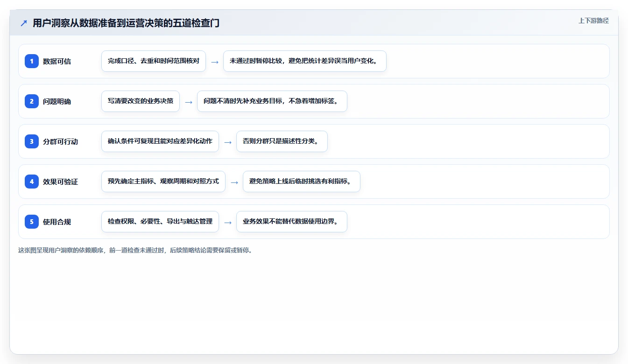Select step badge number 3
The width and height of the screenshot is (628, 364).
pos(32,141)
